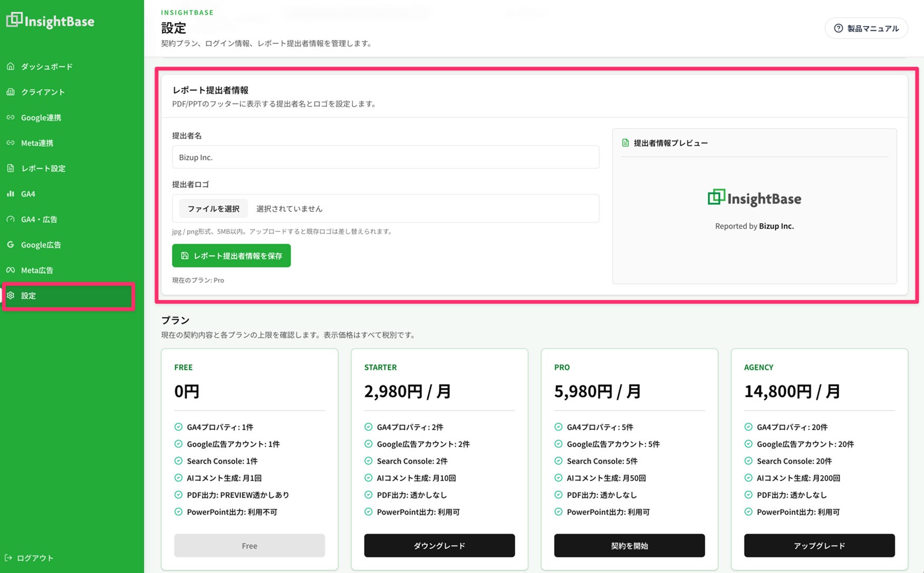Click PowerPoint出力: 利用不可 check icon
Screen dimensions: 924x573
tap(178, 512)
